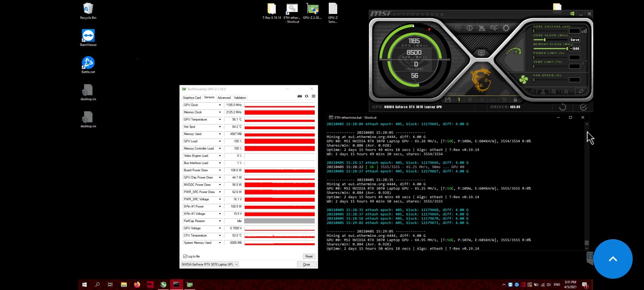This screenshot has height=290, width=644.
Task: Open Firefox from the taskbar
Action: pos(137,284)
